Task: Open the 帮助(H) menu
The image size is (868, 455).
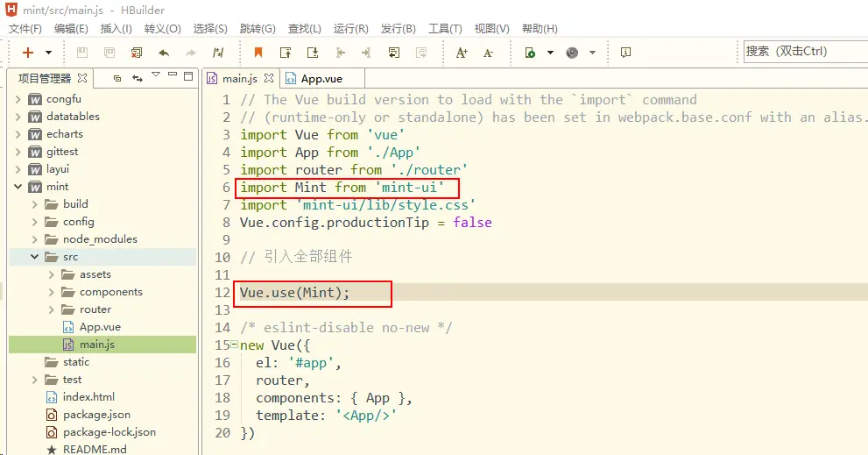Action: [x=540, y=29]
